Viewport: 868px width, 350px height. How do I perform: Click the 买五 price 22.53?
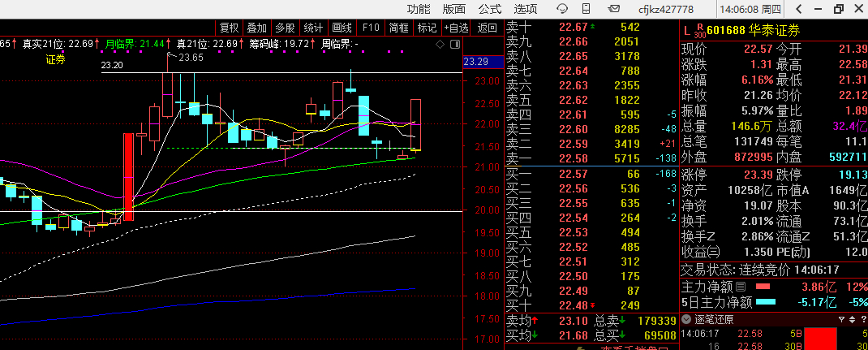click(x=573, y=232)
